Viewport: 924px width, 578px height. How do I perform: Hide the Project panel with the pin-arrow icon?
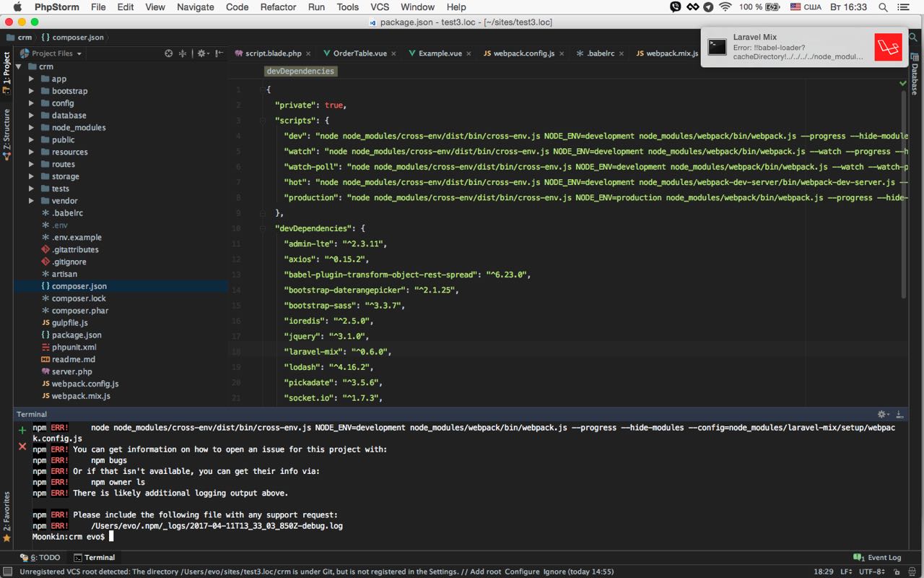click(219, 53)
